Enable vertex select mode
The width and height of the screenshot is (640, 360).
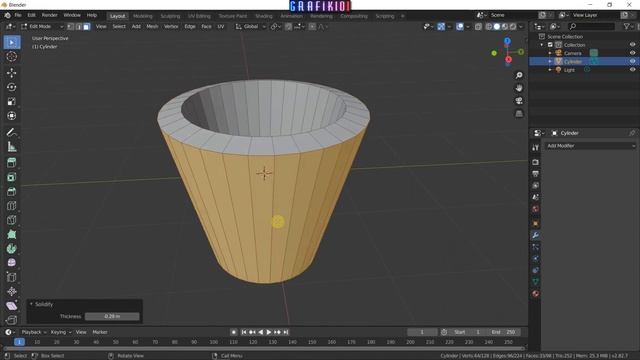[70, 27]
